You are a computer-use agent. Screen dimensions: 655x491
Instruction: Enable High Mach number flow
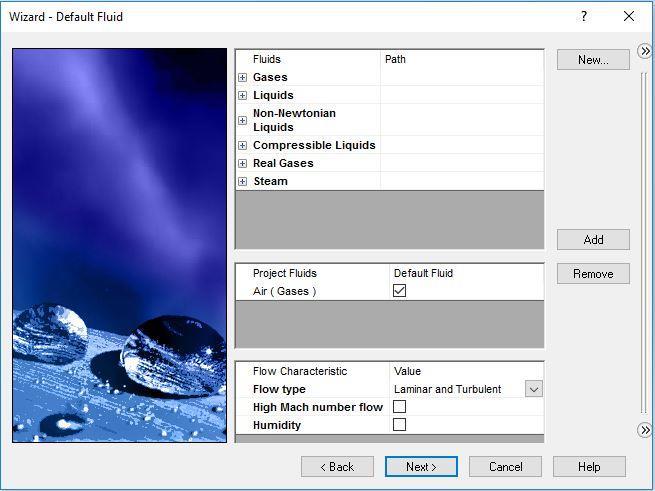399,407
